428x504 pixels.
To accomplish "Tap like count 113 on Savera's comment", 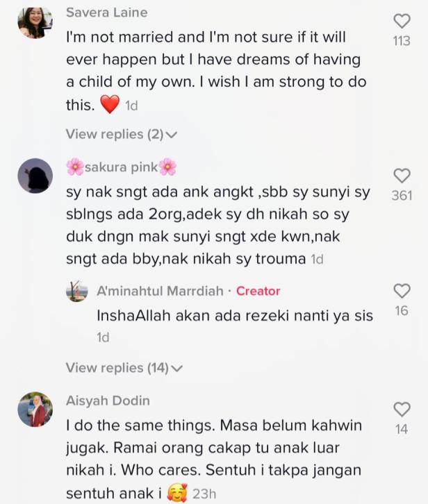I will point(402,41).
